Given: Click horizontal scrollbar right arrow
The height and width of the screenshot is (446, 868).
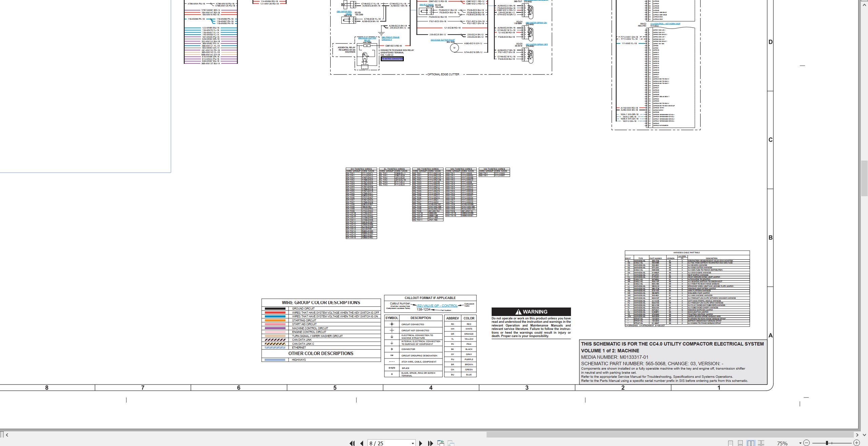Looking at the screenshot, I should coord(857,435).
